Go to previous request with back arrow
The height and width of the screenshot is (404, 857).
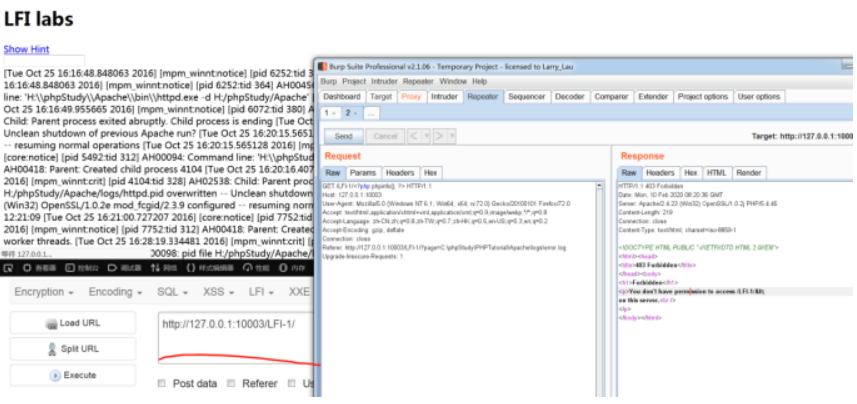coord(414,136)
